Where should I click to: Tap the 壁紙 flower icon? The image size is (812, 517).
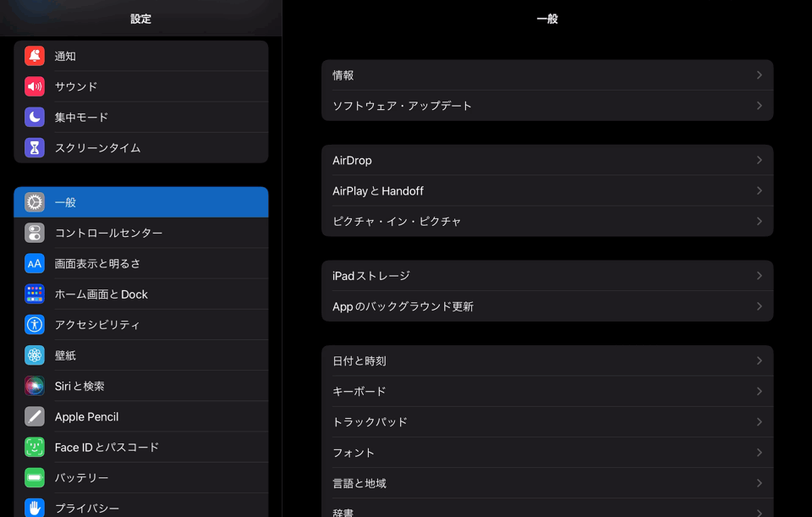(35, 355)
